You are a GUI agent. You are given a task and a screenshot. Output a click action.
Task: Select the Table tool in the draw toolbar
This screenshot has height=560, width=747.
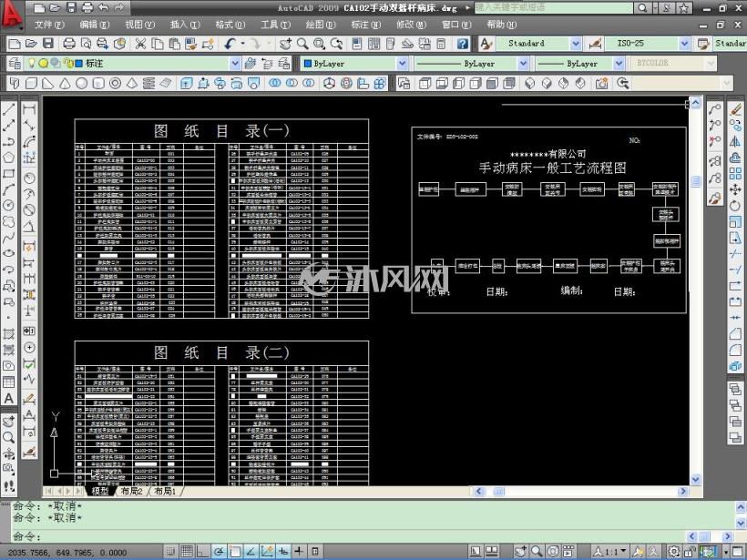pos(8,382)
